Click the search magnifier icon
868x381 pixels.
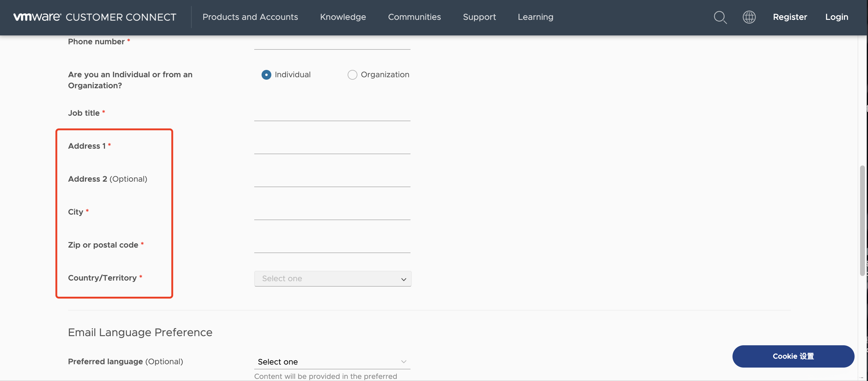coord(720,17)
